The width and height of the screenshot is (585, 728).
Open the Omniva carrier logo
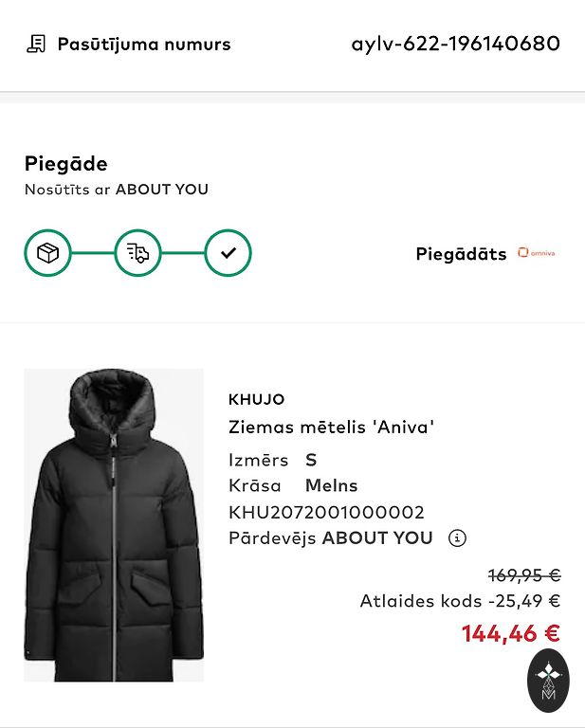pyautogui.click(x=537, y=253)
